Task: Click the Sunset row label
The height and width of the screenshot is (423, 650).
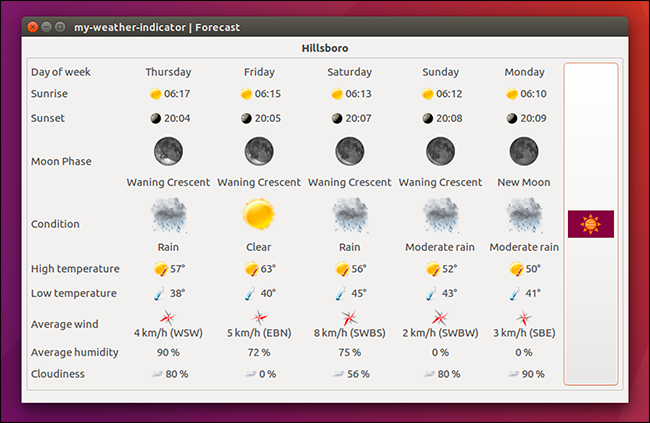Action: point(48,118)
